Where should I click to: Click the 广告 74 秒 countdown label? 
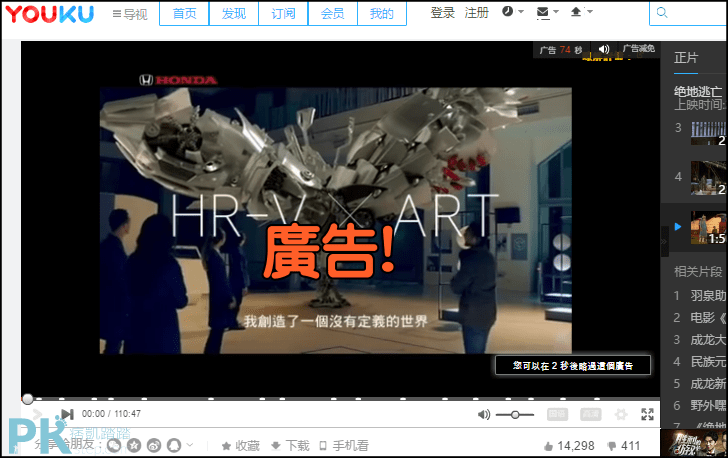[x=561, y=50]
